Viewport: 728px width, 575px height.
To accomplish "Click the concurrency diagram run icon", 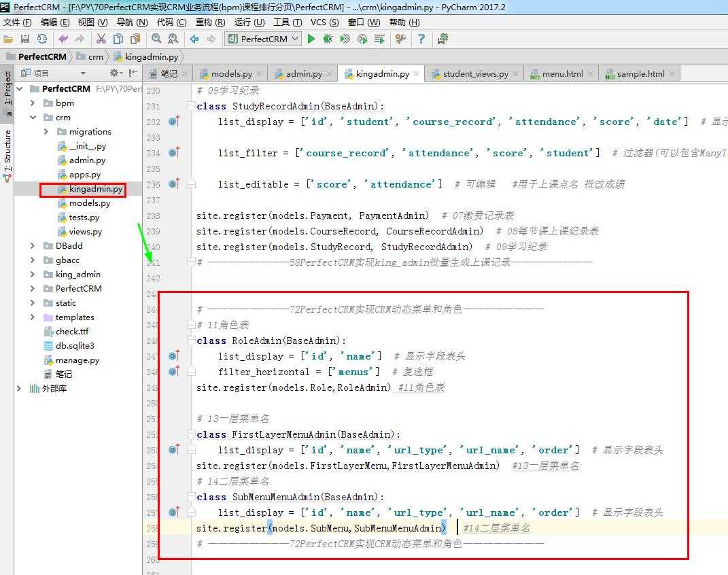I will [x=379, y=39].
